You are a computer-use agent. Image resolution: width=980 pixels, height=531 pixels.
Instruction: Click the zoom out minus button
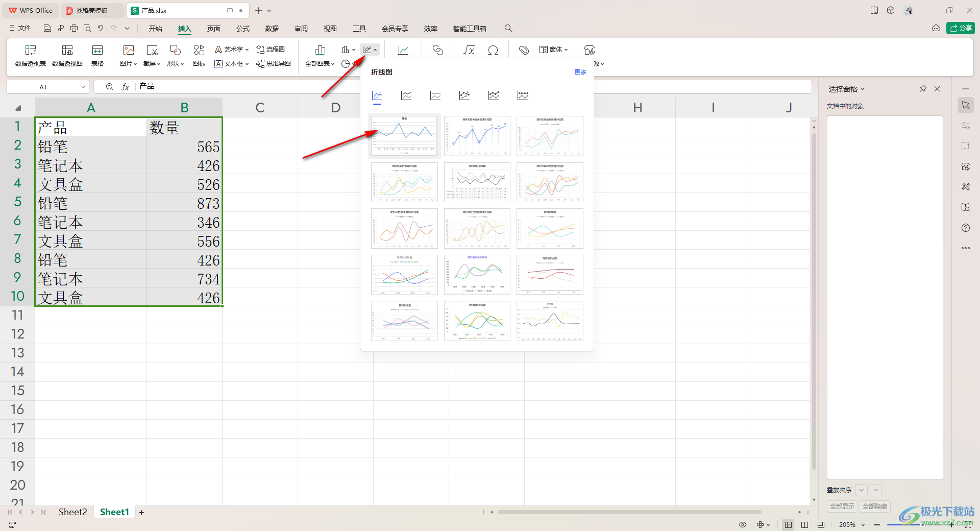[x=876, y=524]
